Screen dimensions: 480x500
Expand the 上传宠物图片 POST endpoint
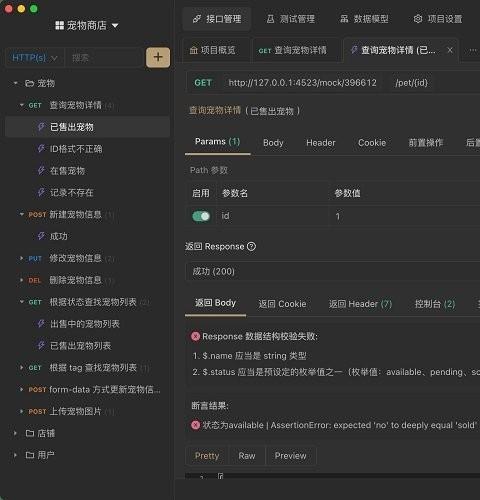pos(22,411)
